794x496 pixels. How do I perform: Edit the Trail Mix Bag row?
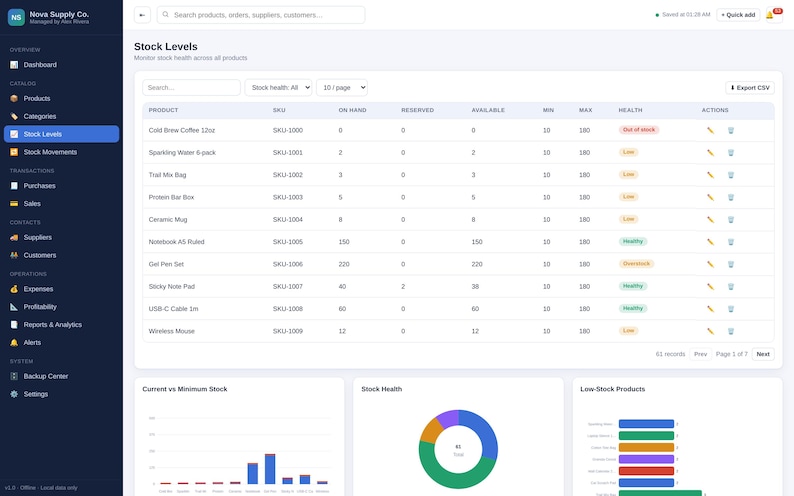pos(710,175)
